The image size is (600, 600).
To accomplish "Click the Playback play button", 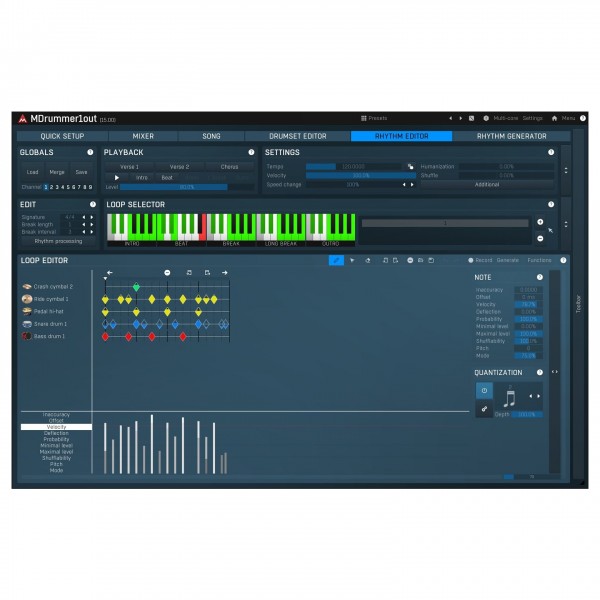I will tap(117, 178).
